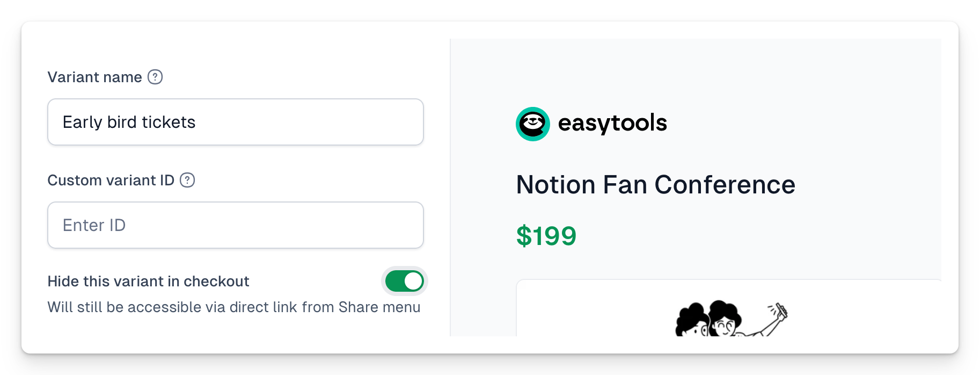Open the help icon beside Custom variant ID
The width and height of the screenshot is (980, 375).
coord(187,180)
